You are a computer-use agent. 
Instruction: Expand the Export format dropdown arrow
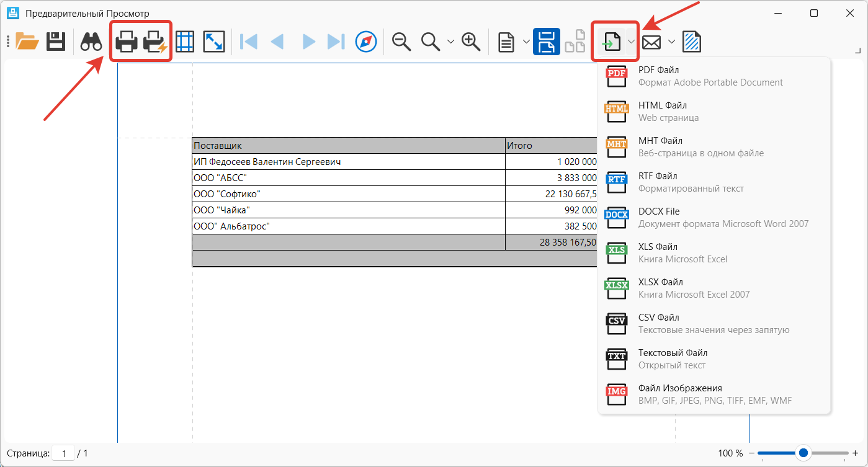[631, 42]
